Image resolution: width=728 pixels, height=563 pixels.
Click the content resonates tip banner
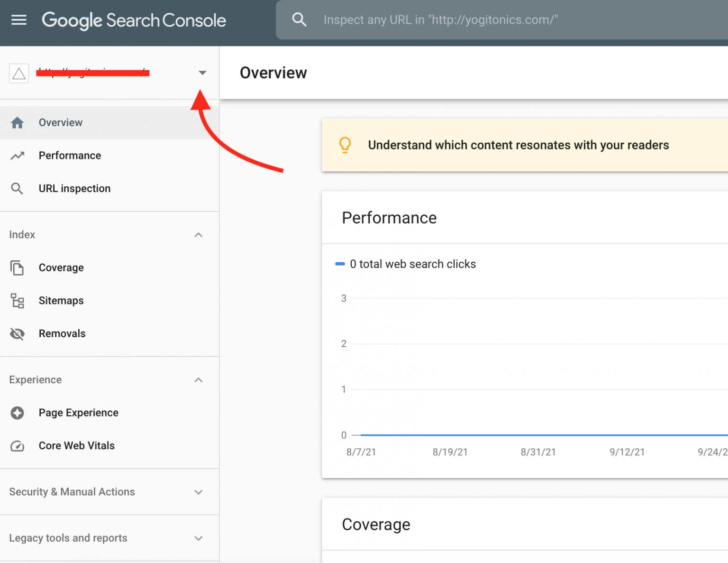click(525, 145)
